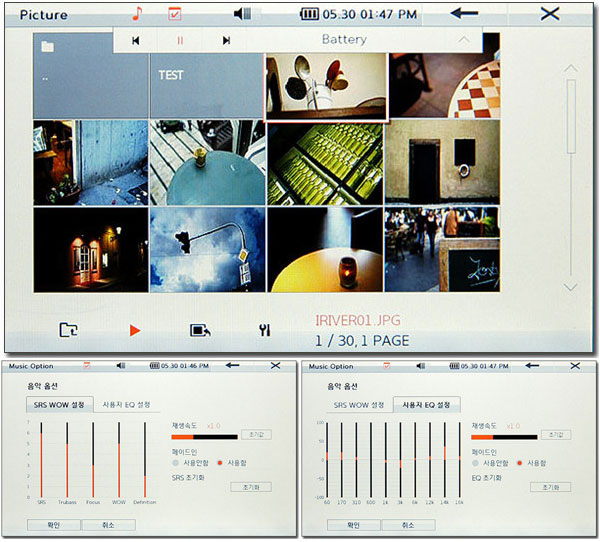Adjust the 16k EQ band slider

coord(460,460)
